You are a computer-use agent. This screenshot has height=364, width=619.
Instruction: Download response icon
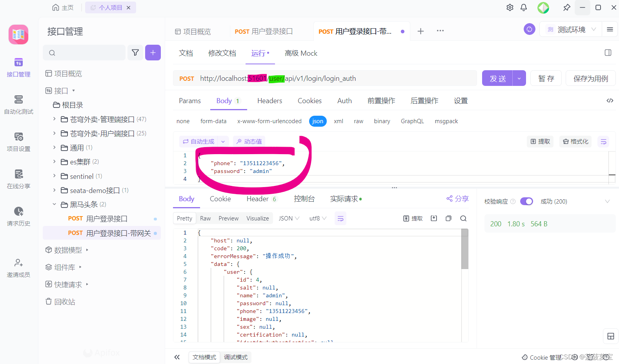point(434,218)
